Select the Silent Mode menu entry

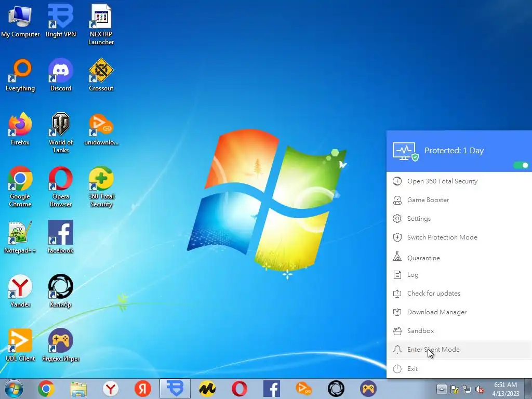pos(459,350)
